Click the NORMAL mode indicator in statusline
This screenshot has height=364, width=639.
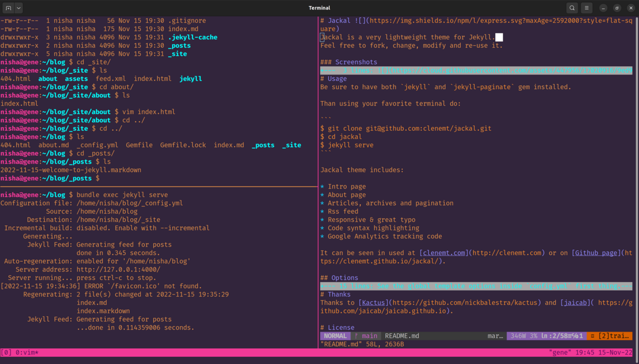[x=335, y=336]
